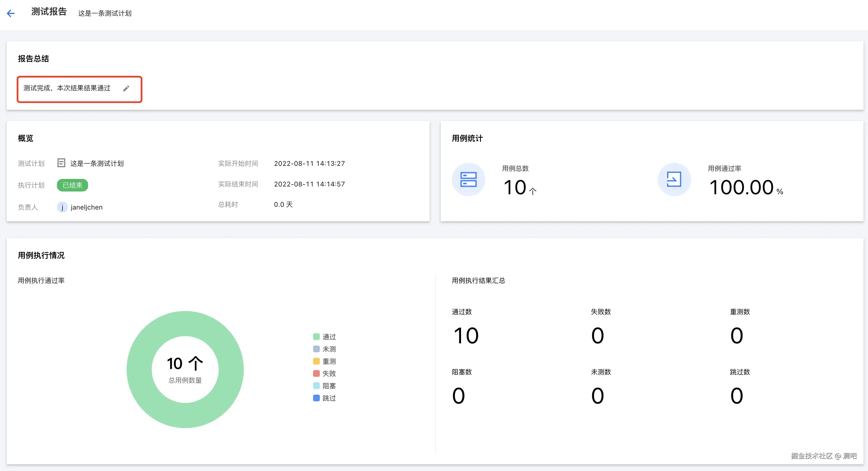The image size is (868, 471).
Task: Click the test plan document icon
Action: (61, 163)
